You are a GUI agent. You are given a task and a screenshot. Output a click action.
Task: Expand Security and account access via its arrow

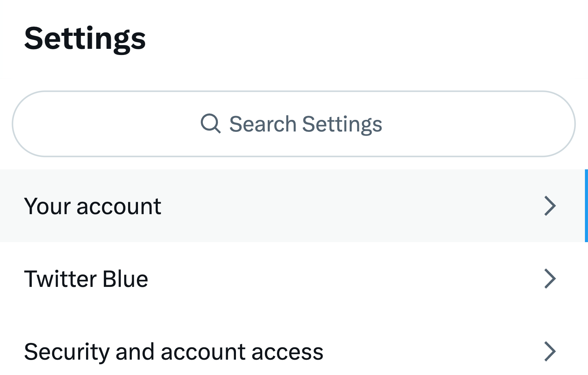click(550, 351)
